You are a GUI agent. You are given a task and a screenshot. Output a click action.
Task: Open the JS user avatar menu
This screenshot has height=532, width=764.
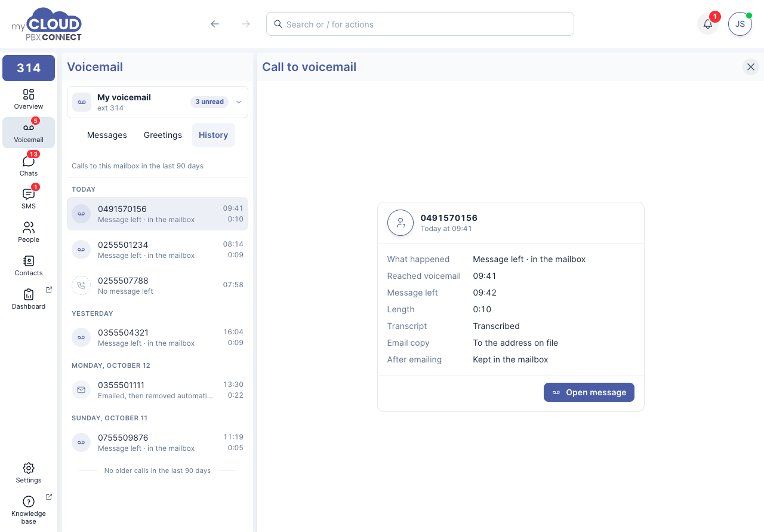pos(740,24)
